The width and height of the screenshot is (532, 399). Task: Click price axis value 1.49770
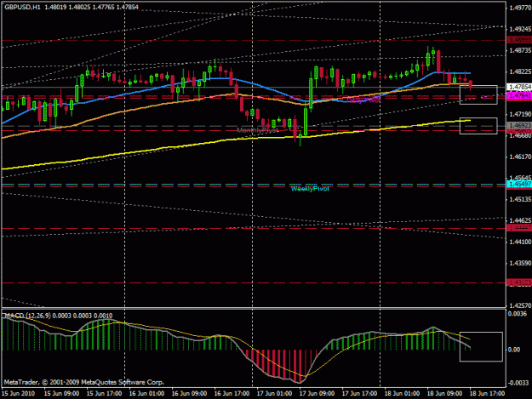(520, 9)
